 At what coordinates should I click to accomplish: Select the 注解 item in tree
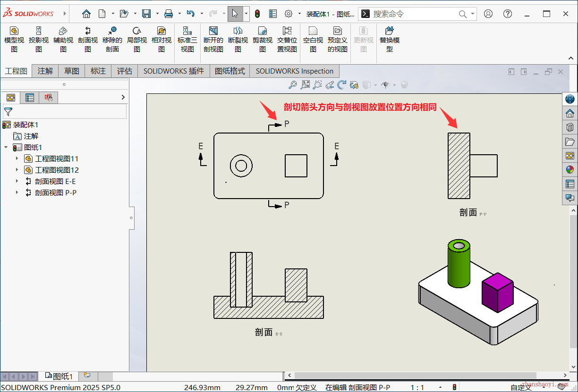click(x=25, y=136)
